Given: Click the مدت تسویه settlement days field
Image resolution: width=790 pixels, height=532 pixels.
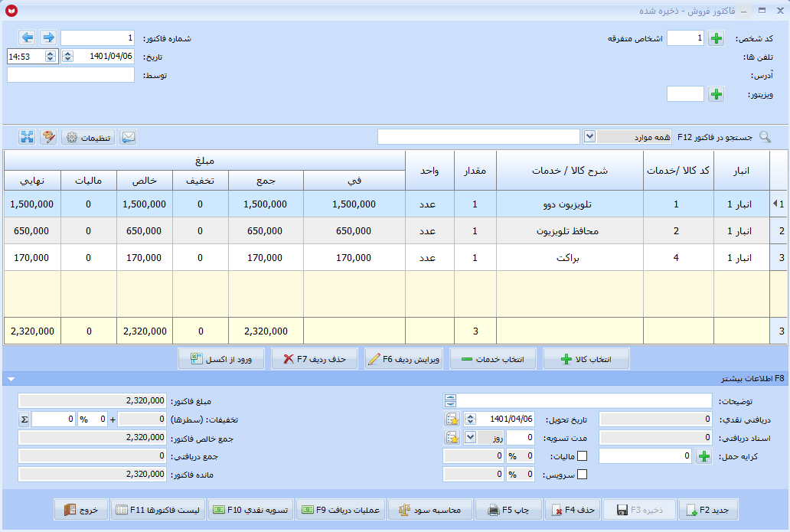Looking at the screenshot, I should pos(520,437).
